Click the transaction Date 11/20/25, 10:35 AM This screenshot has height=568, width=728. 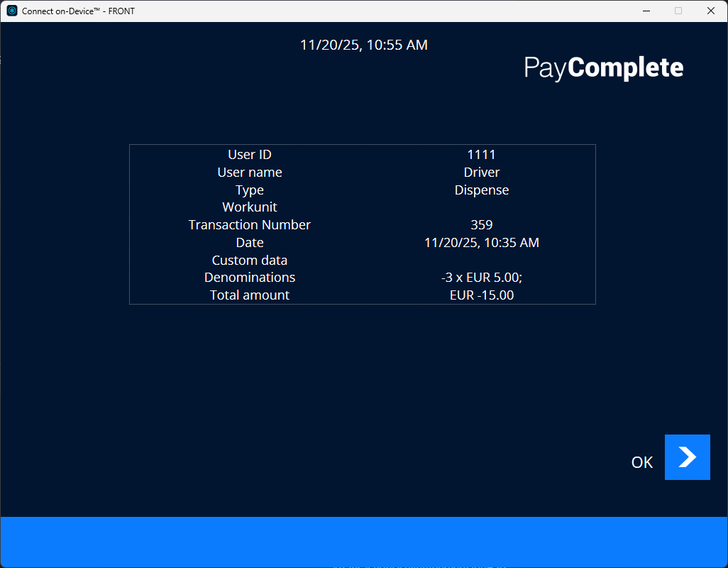482,242
